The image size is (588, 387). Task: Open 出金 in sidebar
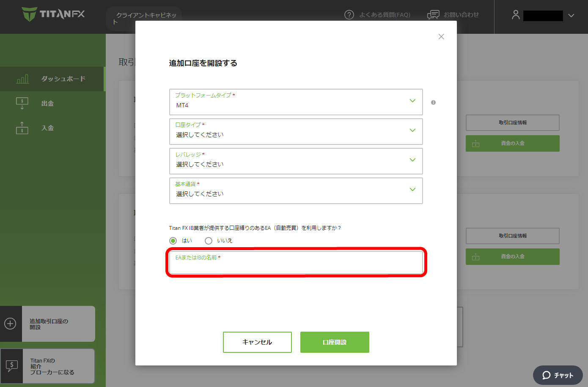(x=52, y=104)
